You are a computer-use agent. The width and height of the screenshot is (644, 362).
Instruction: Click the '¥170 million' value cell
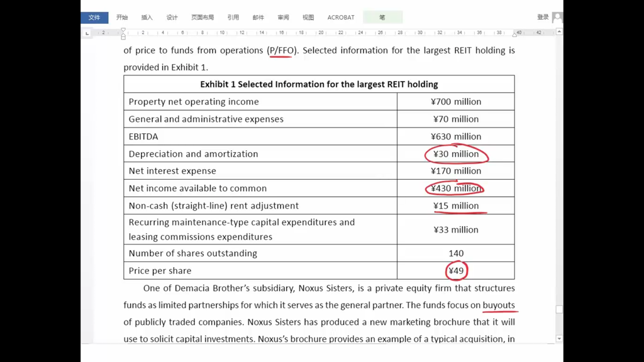pos(456,171)
